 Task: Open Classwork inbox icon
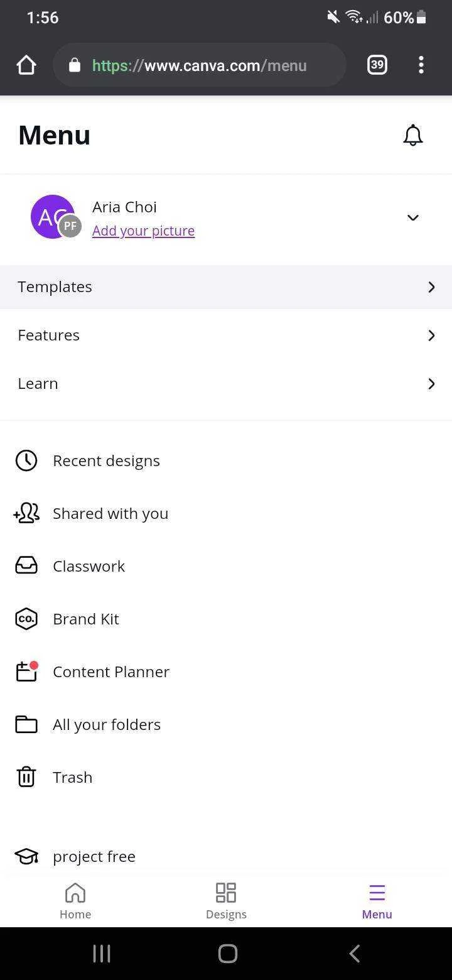pos(26,566)
